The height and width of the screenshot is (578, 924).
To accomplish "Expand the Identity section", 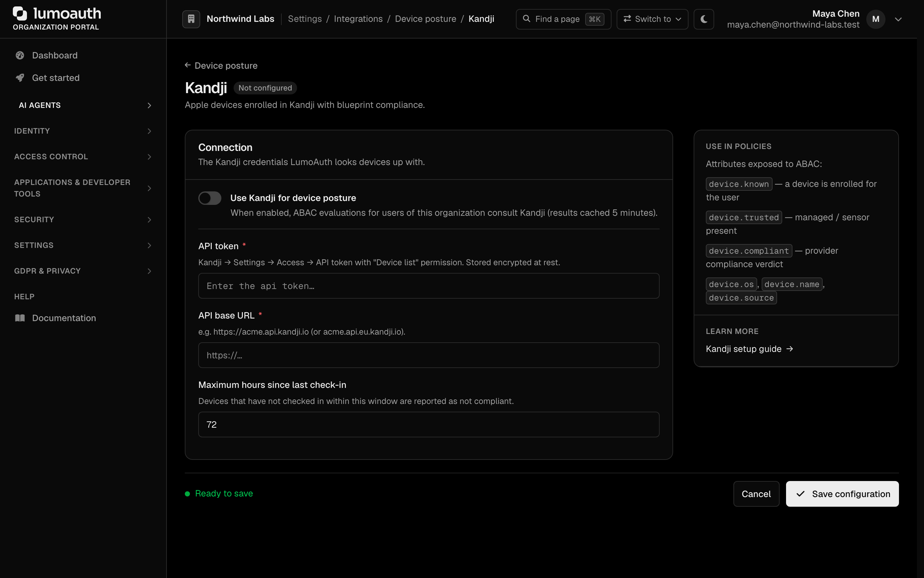I will (x=83, y=131).
